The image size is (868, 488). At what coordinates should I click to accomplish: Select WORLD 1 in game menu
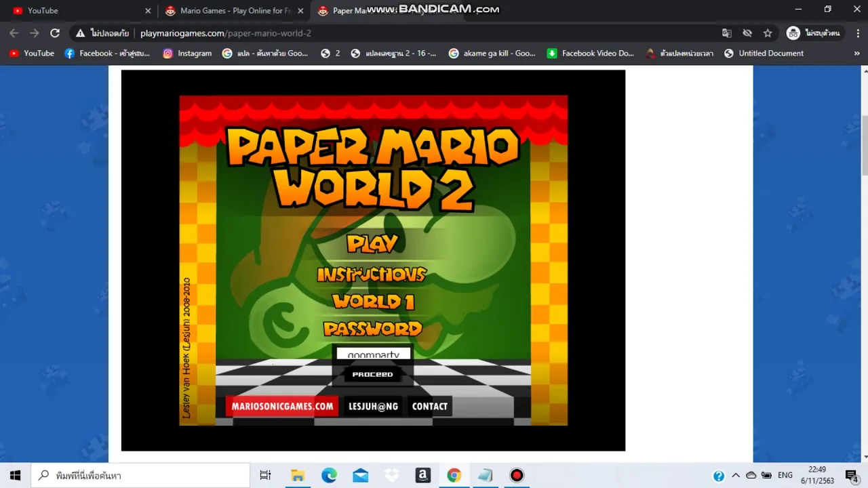[x=373, y=302]
